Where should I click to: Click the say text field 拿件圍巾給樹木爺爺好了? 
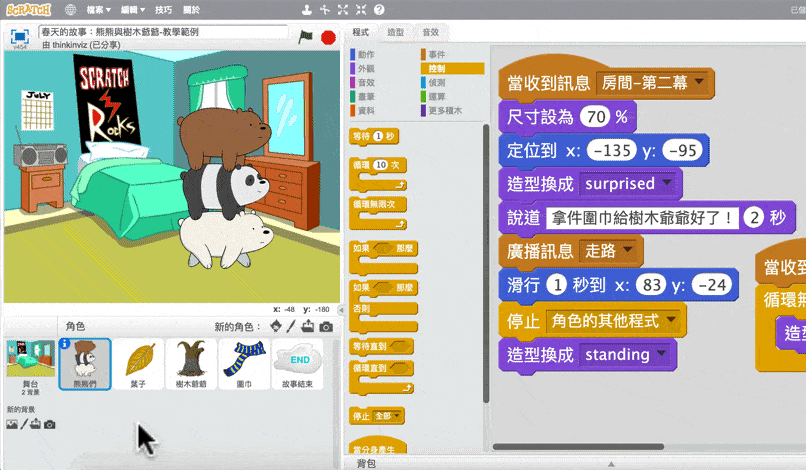642,218
